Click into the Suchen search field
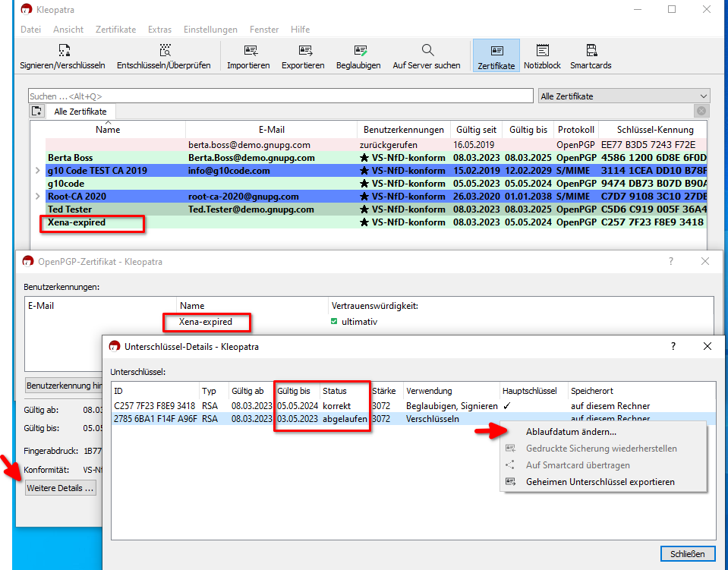Viewport: 728px width, 570px height. pos(280,96)
